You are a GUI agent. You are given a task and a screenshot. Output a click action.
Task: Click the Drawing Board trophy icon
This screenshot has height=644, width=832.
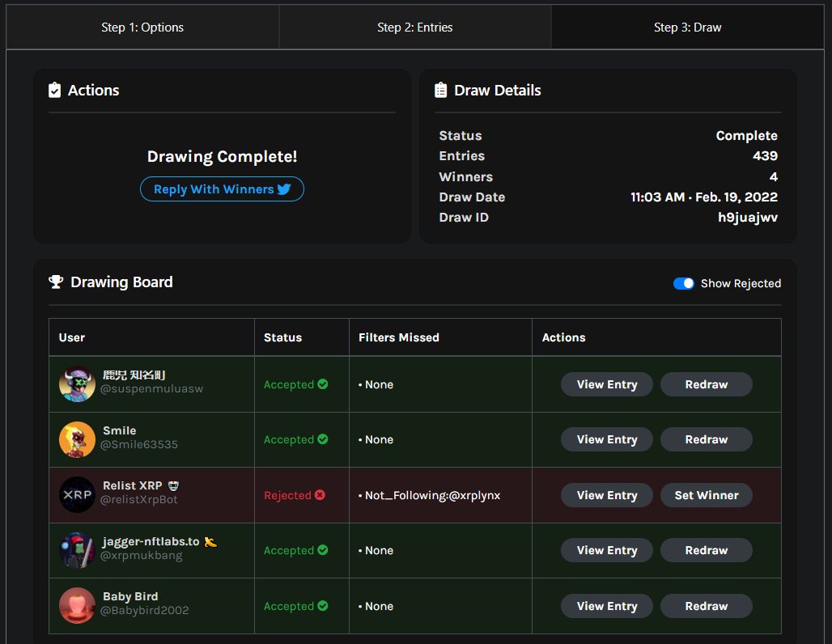[56, 282]
